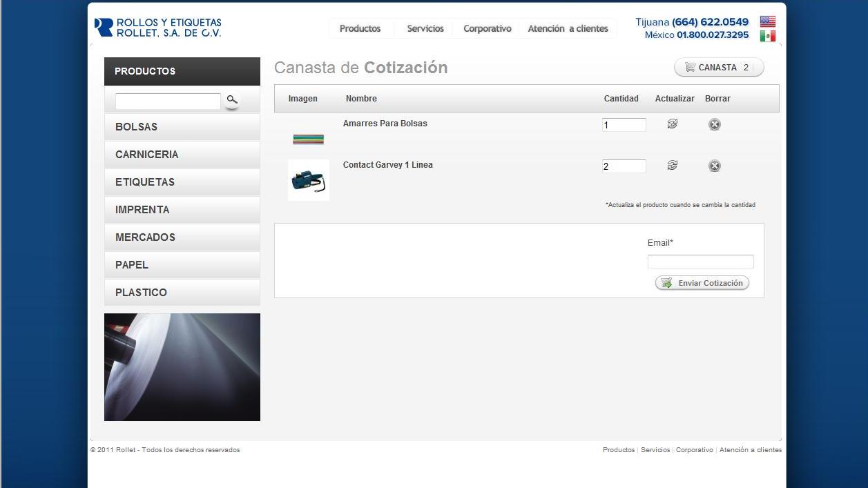Click the Rollet company logo
The image size is (868, 488).
click(158, 28)
